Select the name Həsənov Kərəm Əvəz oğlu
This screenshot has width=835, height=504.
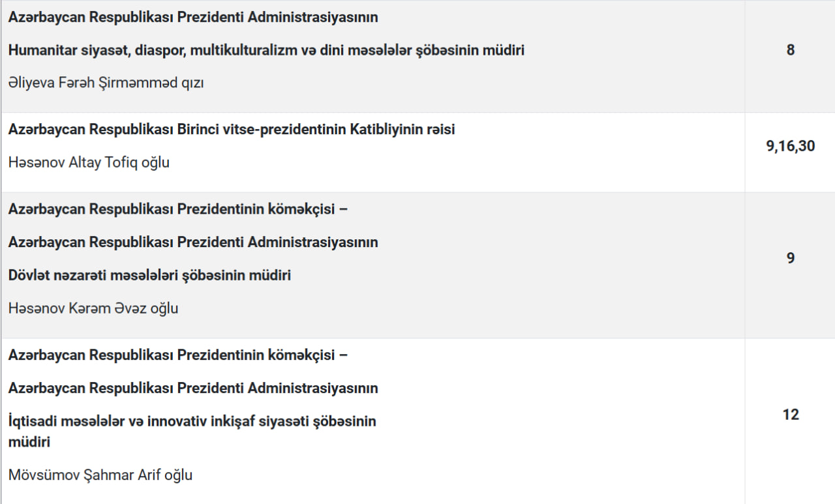point(93,308)
